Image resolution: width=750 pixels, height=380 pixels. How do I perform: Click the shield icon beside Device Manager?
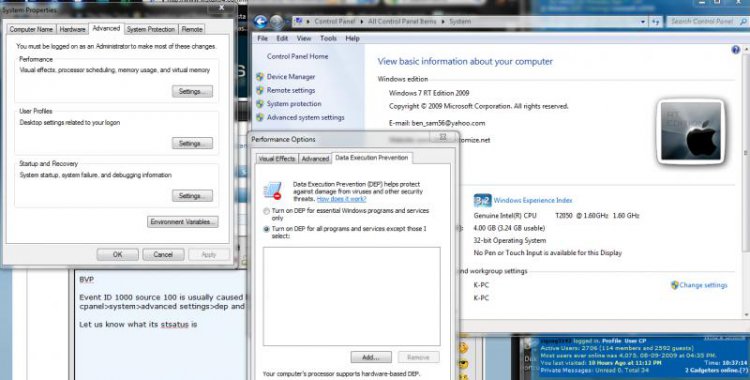tap(260, 77)
